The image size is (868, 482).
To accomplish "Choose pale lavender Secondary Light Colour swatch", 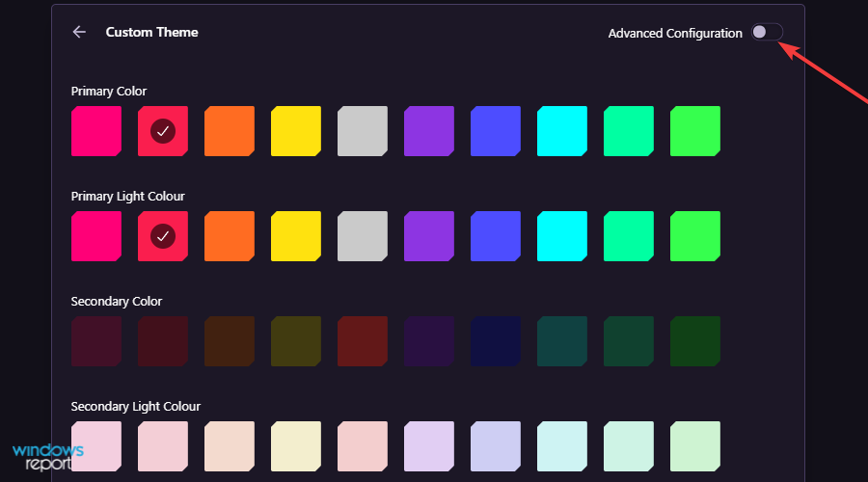I will point(429,446).
